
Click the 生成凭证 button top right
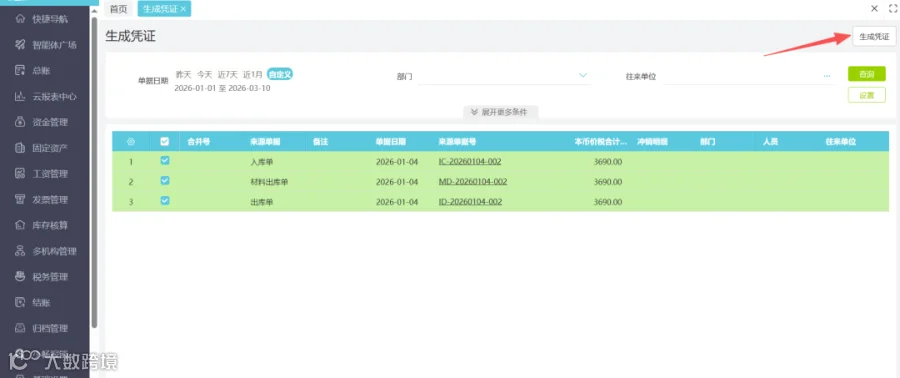pyautogui.click(x=874, y=37)
